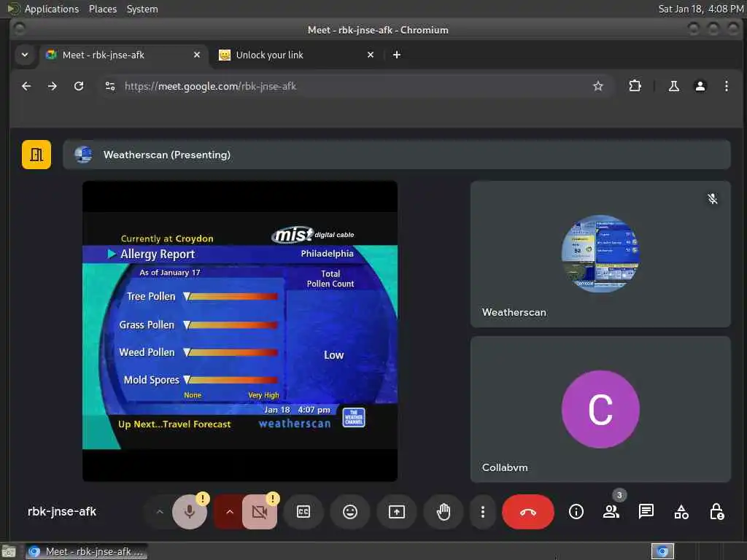Click the Weatherscan avatar image
The image size is (747, 560).
coord(600,253)
